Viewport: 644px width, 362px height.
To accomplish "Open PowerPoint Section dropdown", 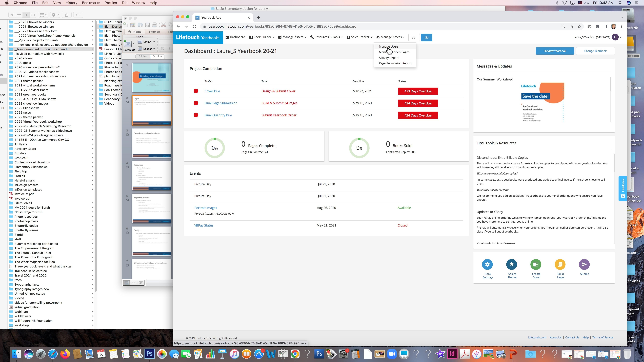I will (x=147, y=49).
